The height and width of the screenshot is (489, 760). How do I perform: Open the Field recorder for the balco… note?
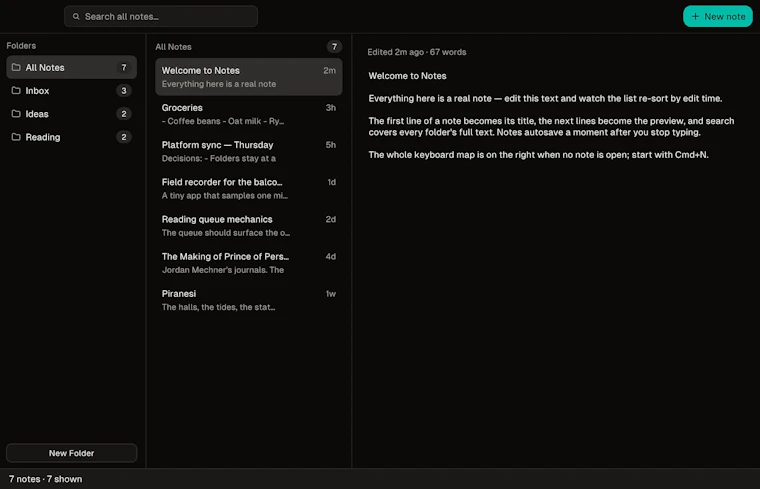click(249, 189)
